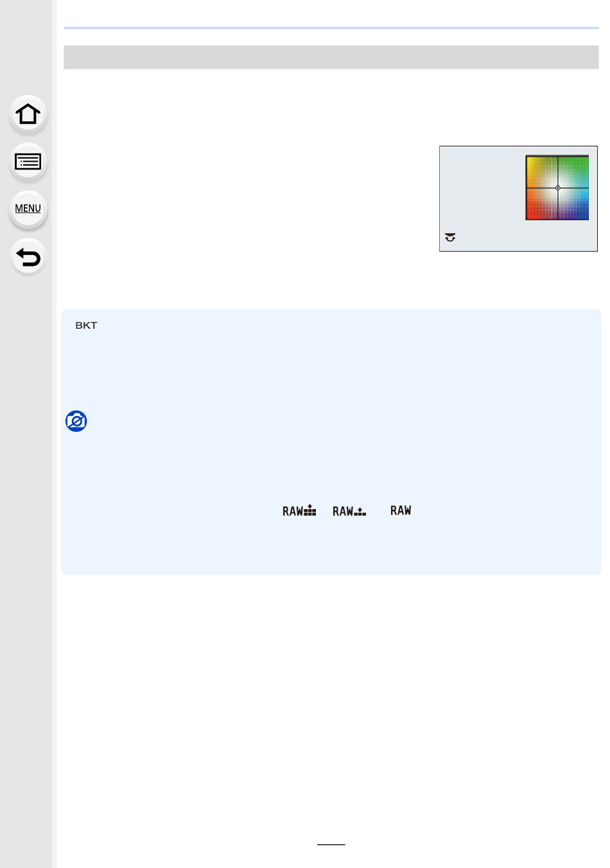610x868 pixels.
Task: Pick the blue corner of the color grid
Action: [x=581, y=212]
